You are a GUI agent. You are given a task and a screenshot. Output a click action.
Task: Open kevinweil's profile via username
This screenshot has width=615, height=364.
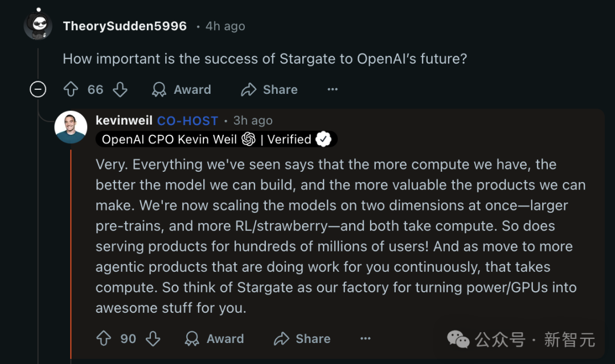(124, 121)
